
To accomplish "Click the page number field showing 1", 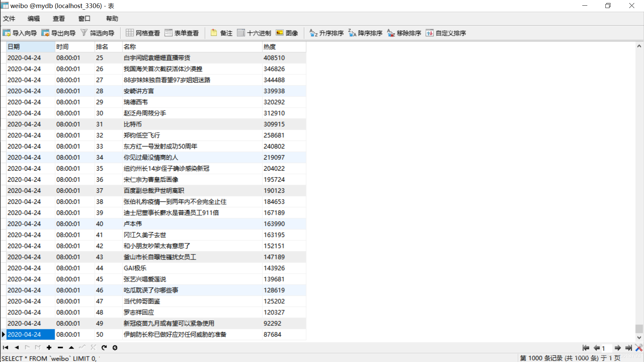I will click(x=606, y=348).
